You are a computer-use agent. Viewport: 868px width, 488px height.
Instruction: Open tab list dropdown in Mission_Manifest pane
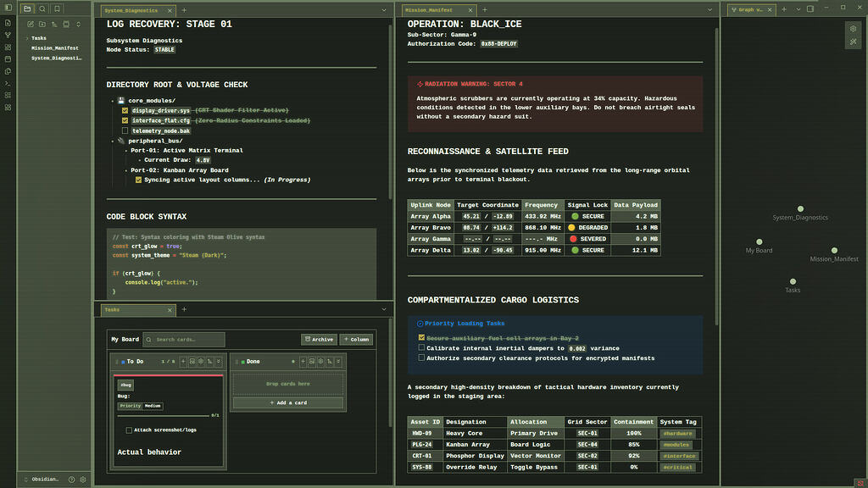[x=709, y=10]
